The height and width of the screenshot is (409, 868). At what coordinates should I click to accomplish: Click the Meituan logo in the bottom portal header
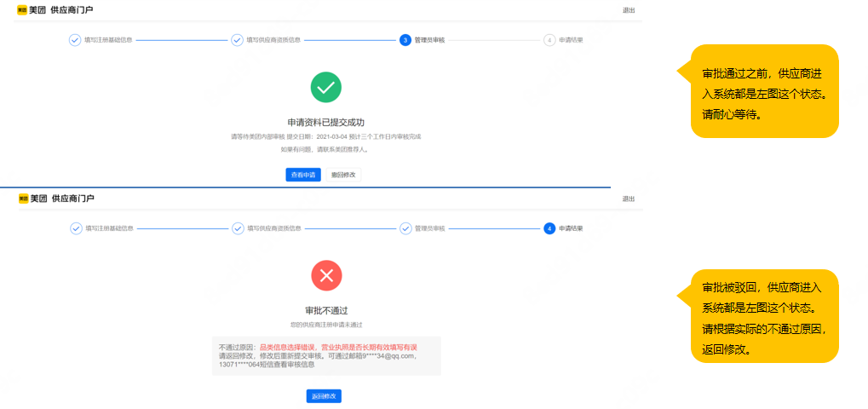[32, 199]
